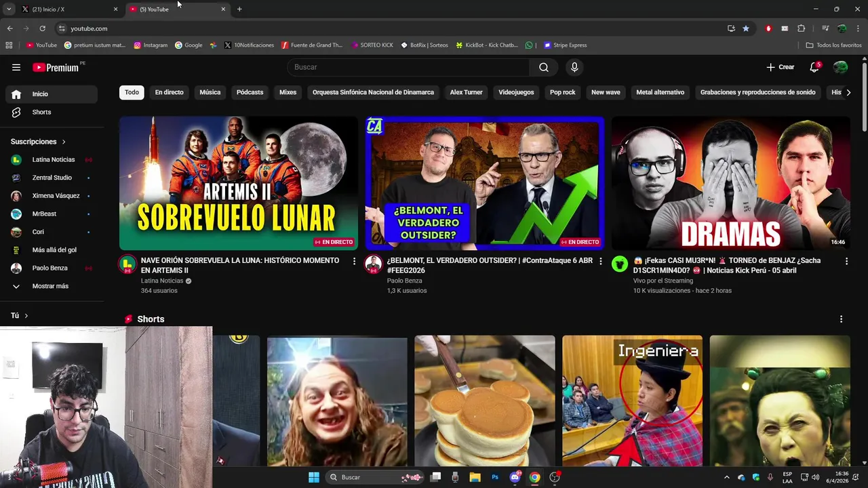Start voice search with the microphone
Image resolution: width=868 pixels, height=488 pixels.
(574, 67)
